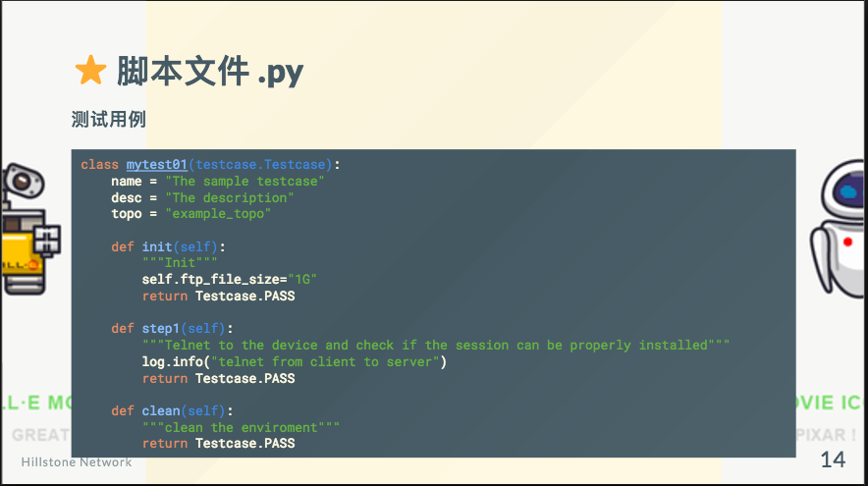Click the orange star icon beside title
Screen dimensions: 868x486
tap(90, 71)
